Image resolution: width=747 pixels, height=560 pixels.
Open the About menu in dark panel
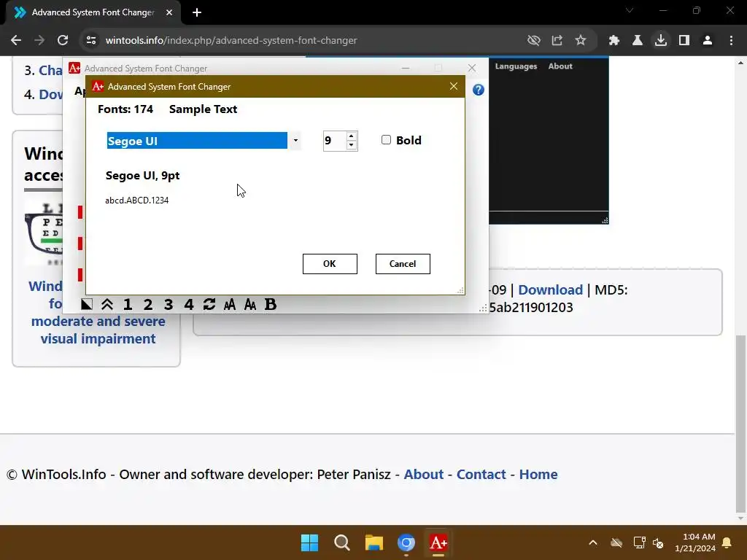point(560,66)
